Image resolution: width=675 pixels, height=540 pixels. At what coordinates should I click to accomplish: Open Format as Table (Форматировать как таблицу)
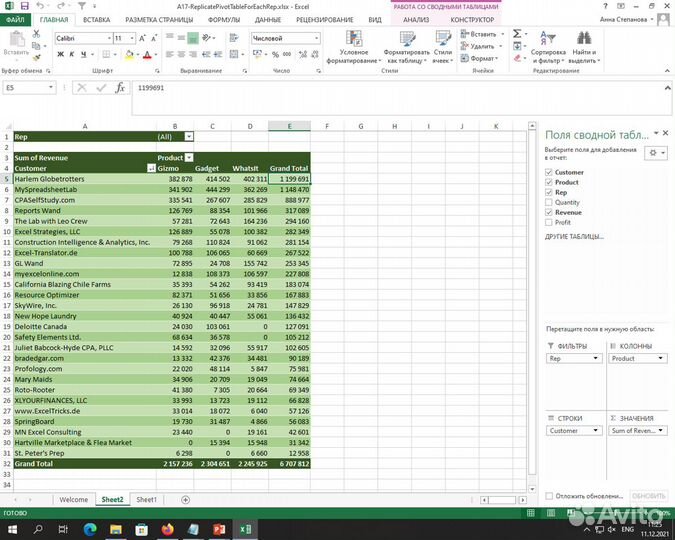point(406,47)
